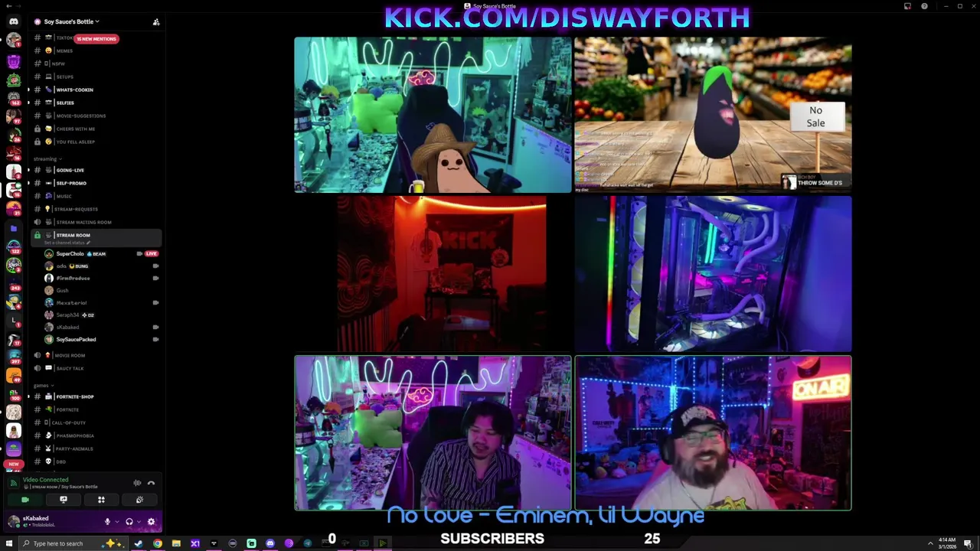Join the Saucy Talk voice channel
Screen dimensions: 980x551
[x=96, y=368]
